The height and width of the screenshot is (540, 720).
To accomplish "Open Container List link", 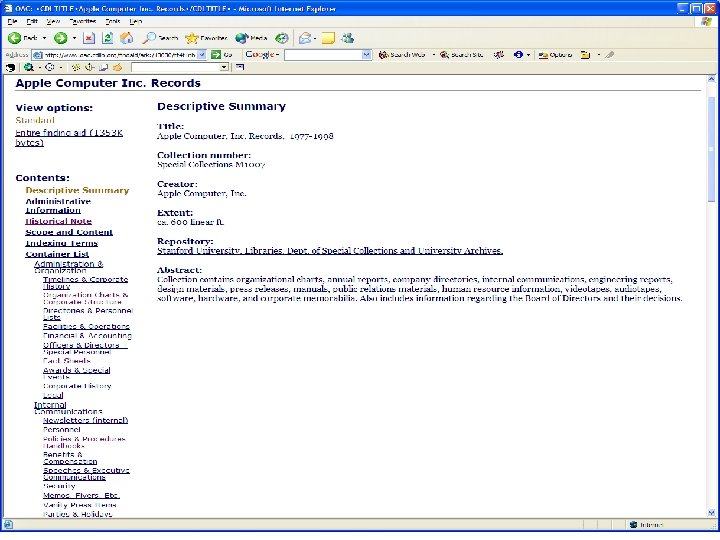I will 57,254.
